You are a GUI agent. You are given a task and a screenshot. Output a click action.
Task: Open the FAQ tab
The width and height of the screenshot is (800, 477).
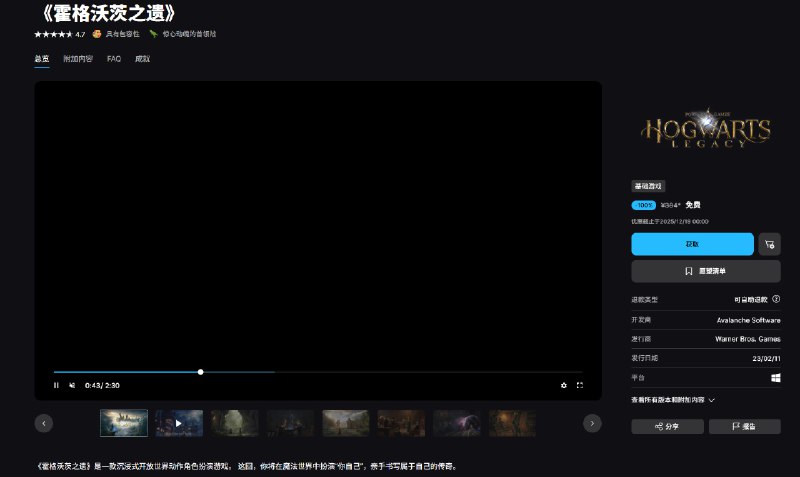click(x=114, y=59)
